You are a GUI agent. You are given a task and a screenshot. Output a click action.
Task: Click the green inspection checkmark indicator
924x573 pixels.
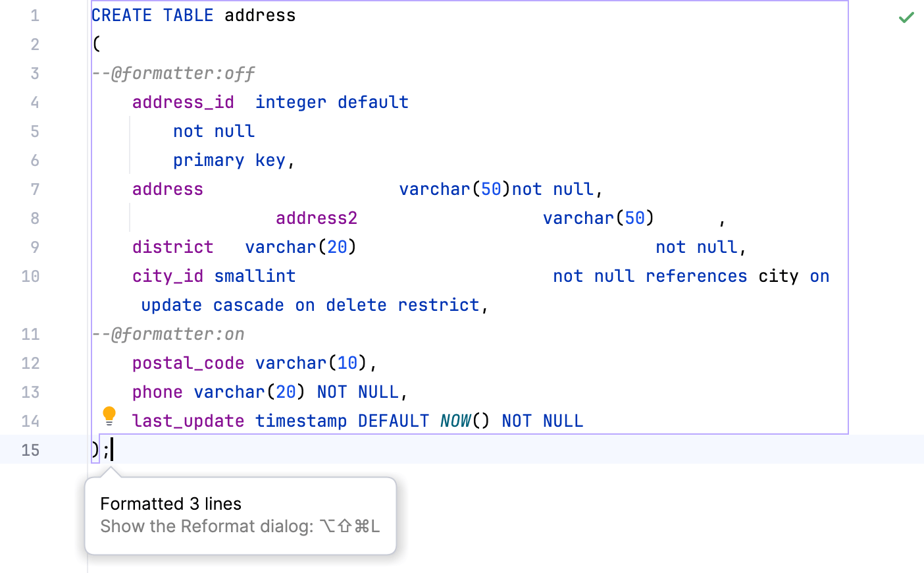[x=906, y=17]
